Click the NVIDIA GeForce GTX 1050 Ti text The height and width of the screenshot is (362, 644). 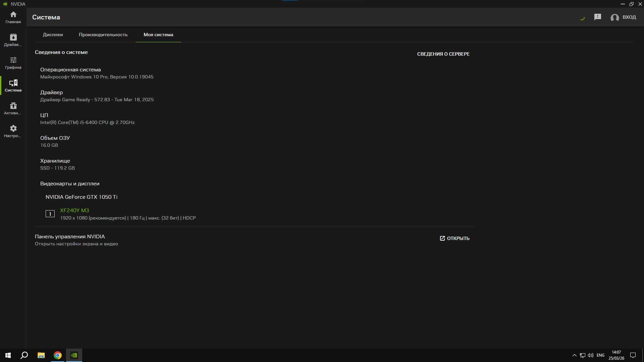[82, 197]
